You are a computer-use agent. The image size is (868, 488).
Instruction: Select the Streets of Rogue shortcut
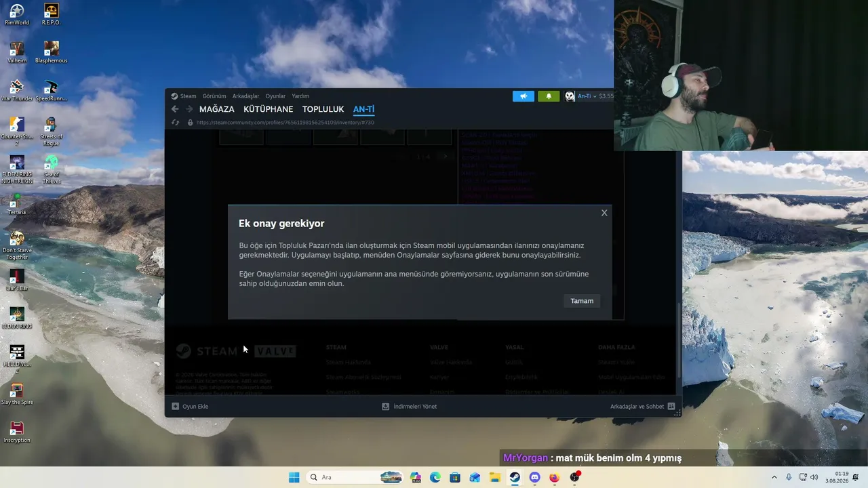[52, 131]
